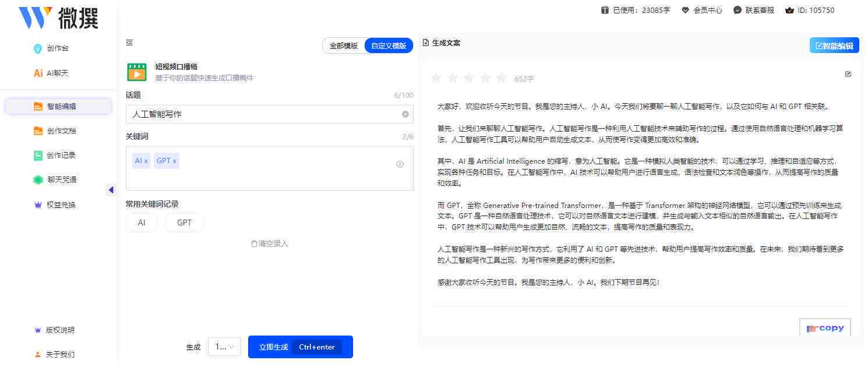This screenshot has height=367, width=868.
Task: Open 会员中心
Action: (x=702, y=10)
